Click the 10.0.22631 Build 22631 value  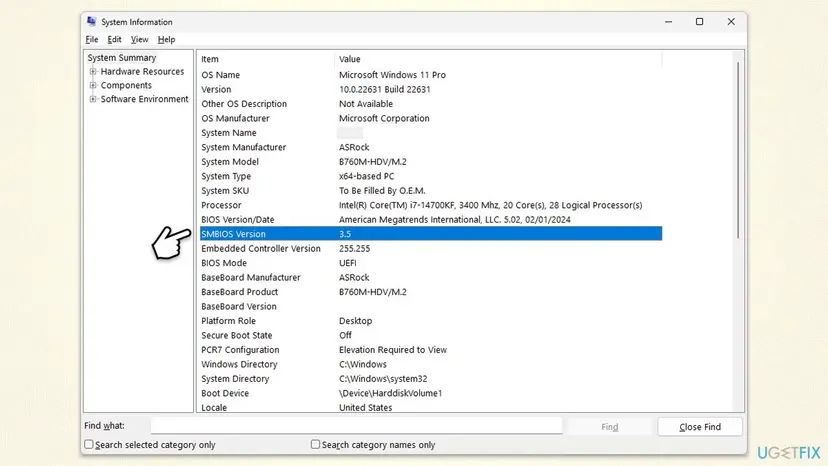[x=384, y=89]
